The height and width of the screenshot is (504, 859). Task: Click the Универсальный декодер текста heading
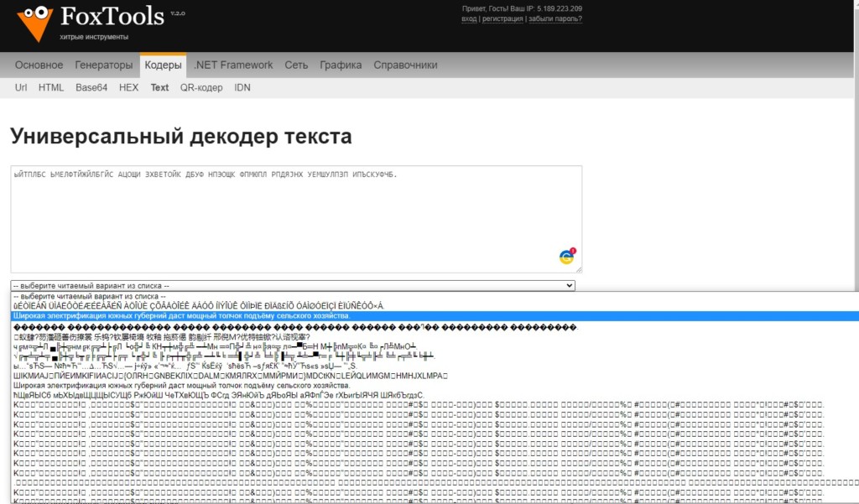[x=181, y=137]
